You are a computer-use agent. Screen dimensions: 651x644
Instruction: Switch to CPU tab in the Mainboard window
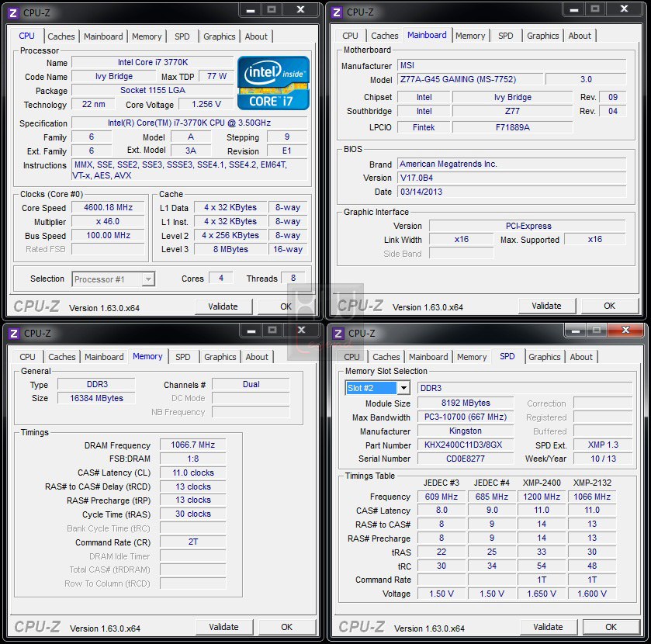[350, 36]
